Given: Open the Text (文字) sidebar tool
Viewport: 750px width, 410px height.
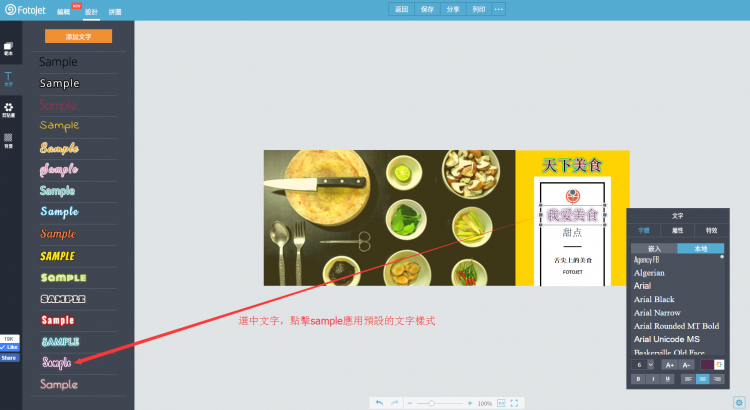Looking at the screenshot, I should 9,77.
